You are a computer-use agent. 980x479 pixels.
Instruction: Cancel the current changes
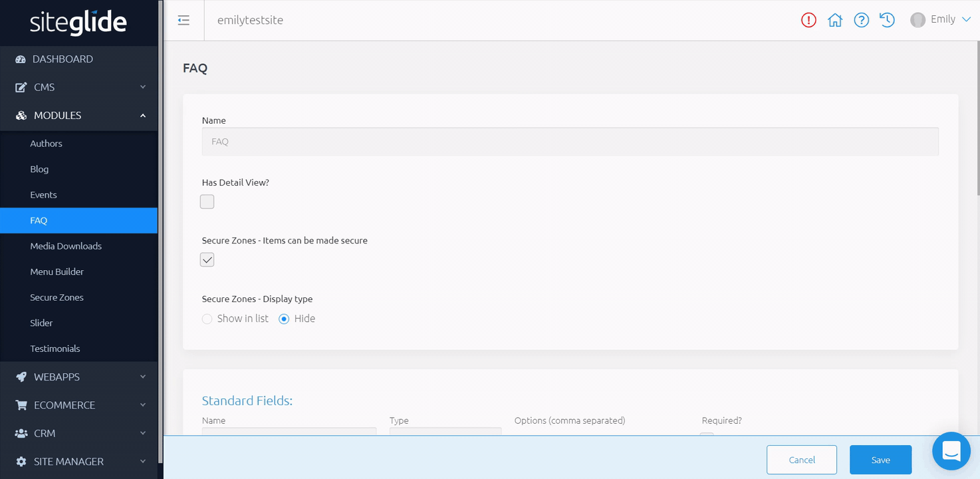[802, 460]
